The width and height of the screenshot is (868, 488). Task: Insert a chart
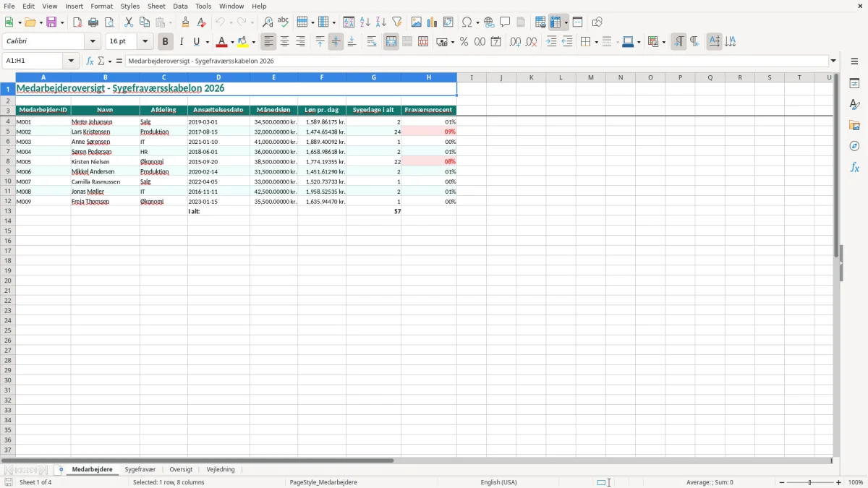coord(433,22)
